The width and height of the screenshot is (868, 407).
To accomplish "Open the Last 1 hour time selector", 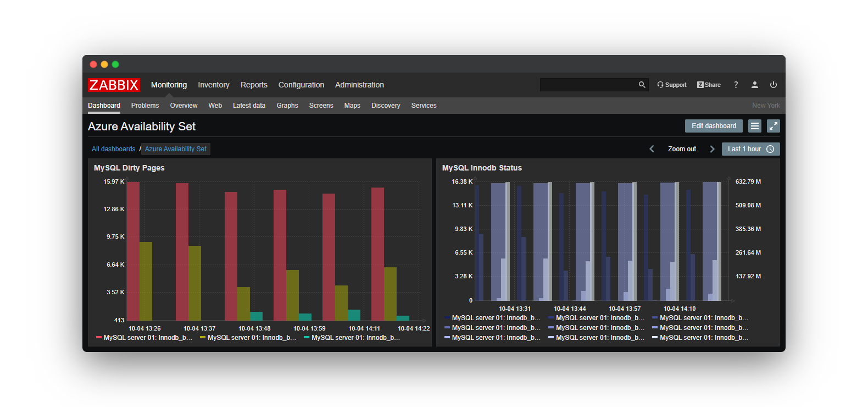I will [x=750, y=149].
